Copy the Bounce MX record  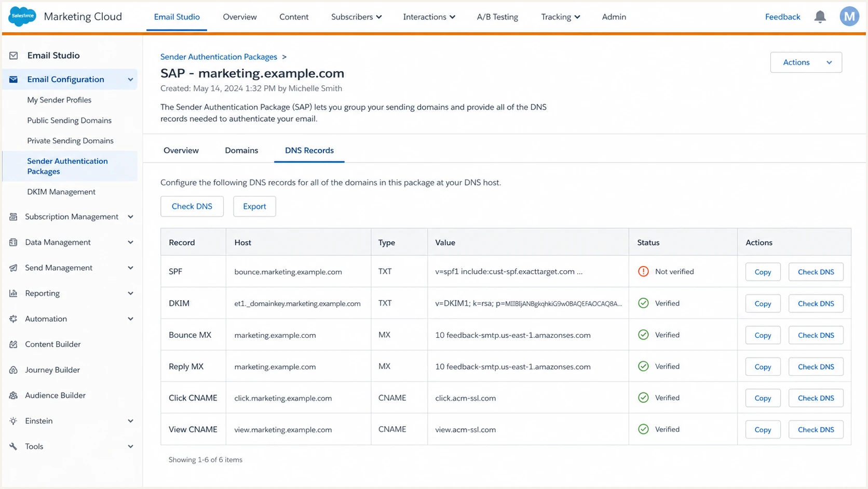click(x=763, y=335)
